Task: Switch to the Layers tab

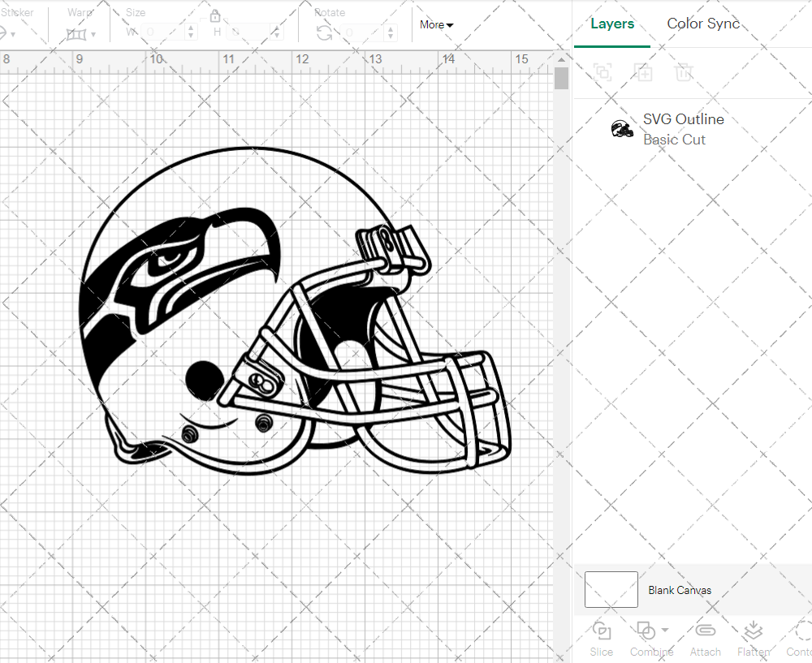Action: [x=612, y=24]
